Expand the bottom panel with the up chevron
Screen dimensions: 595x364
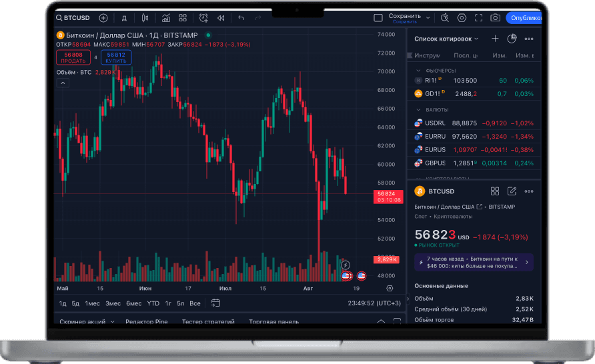coord(381,321)
